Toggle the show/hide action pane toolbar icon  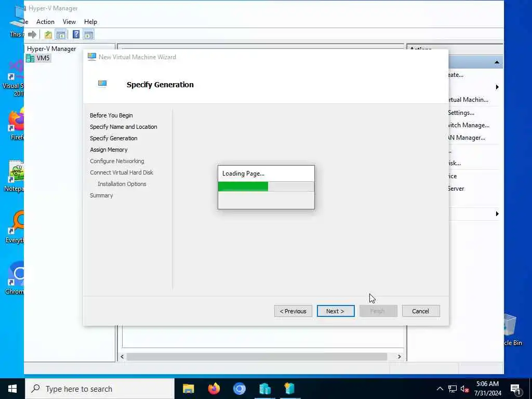88,34
